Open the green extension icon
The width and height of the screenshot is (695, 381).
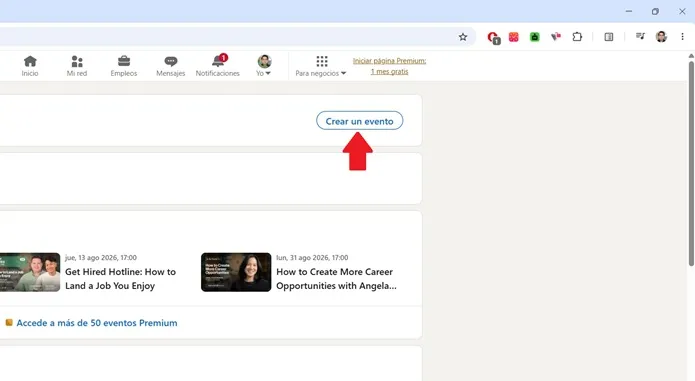tap(535, 37)
